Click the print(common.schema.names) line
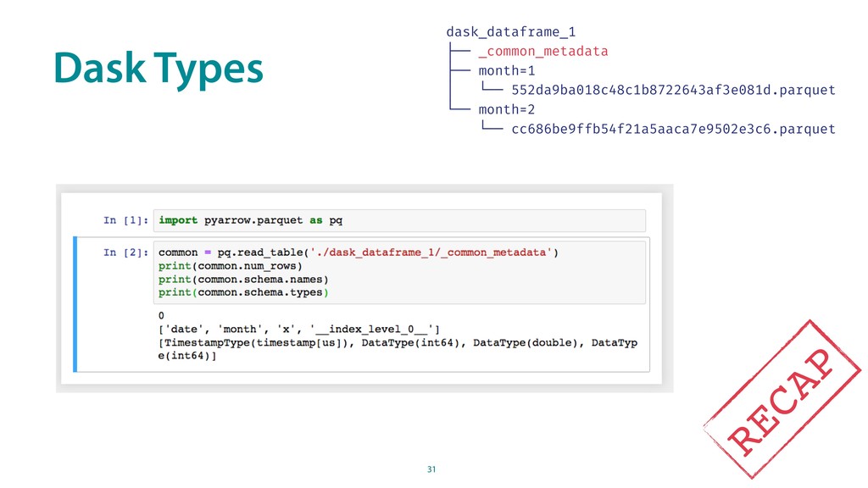The width and height of the screenshot is (868, 488). [243, 280]
